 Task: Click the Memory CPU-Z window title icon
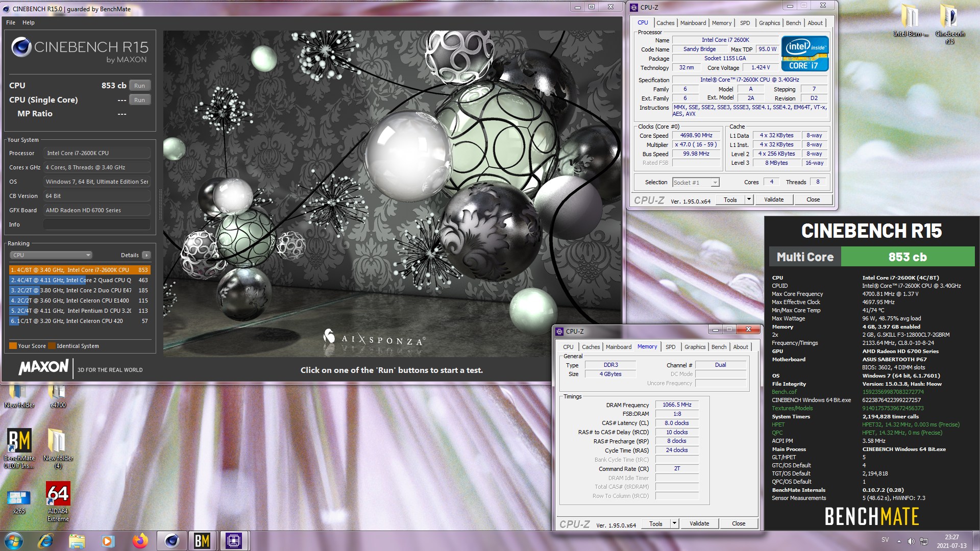coord(559,331)
